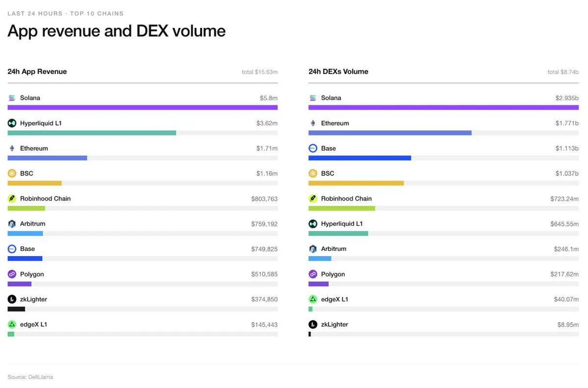Click the Solana icon under 24h App Revenue
Viewport: 588px width, 388px height.
click(x=12, y=98)
